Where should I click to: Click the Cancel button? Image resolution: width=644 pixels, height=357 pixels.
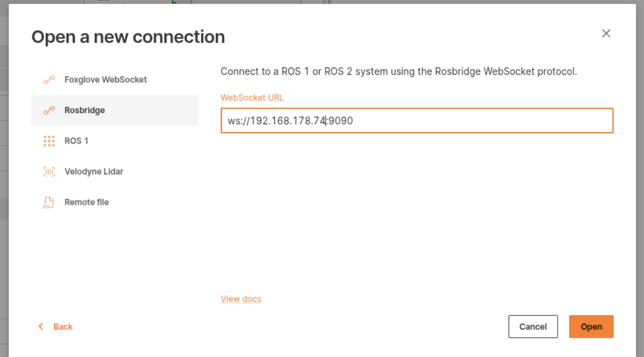pos(532,326)
